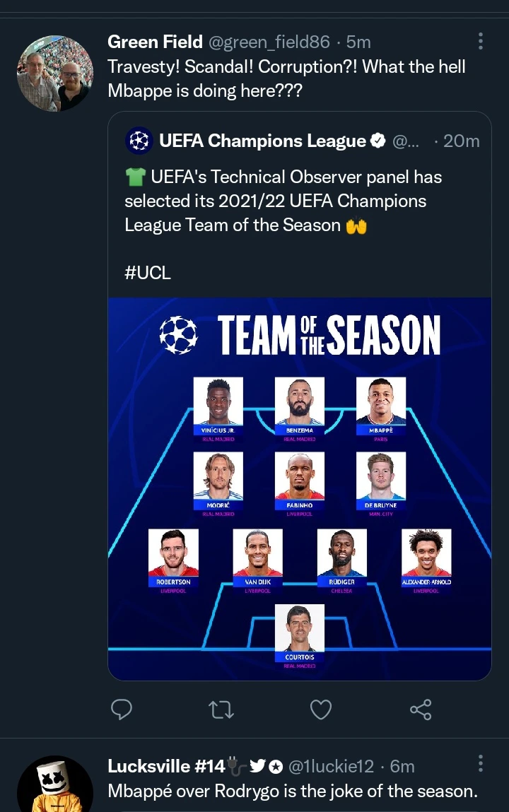Reply to Green Field's tweet
This screenshot has width=509, height=812.
pyautogui.click(x=122, y=709)
